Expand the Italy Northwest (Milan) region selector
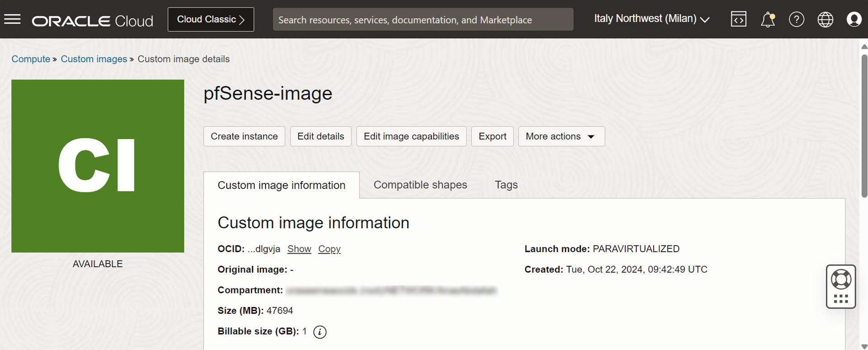Viewport: 868px width, 350px height. point(651,19)
